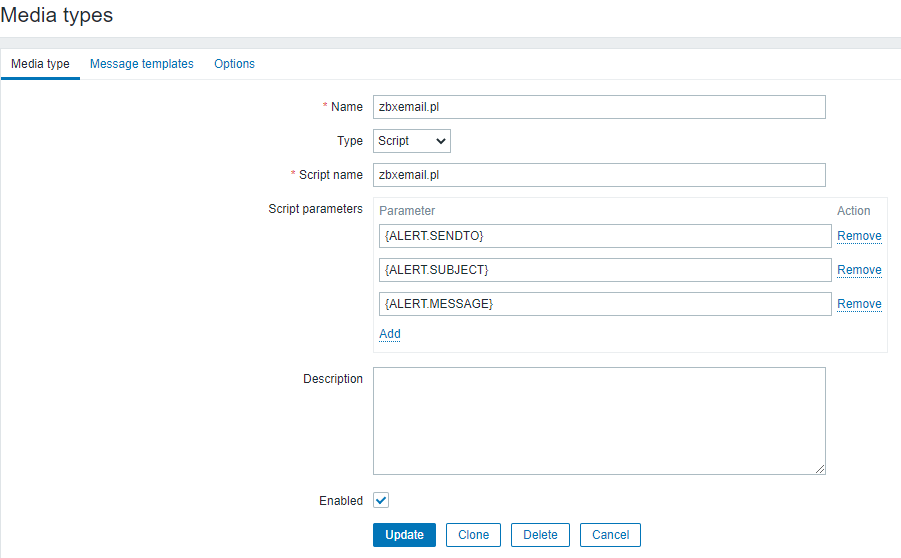Clone this media type

[473, 535]
